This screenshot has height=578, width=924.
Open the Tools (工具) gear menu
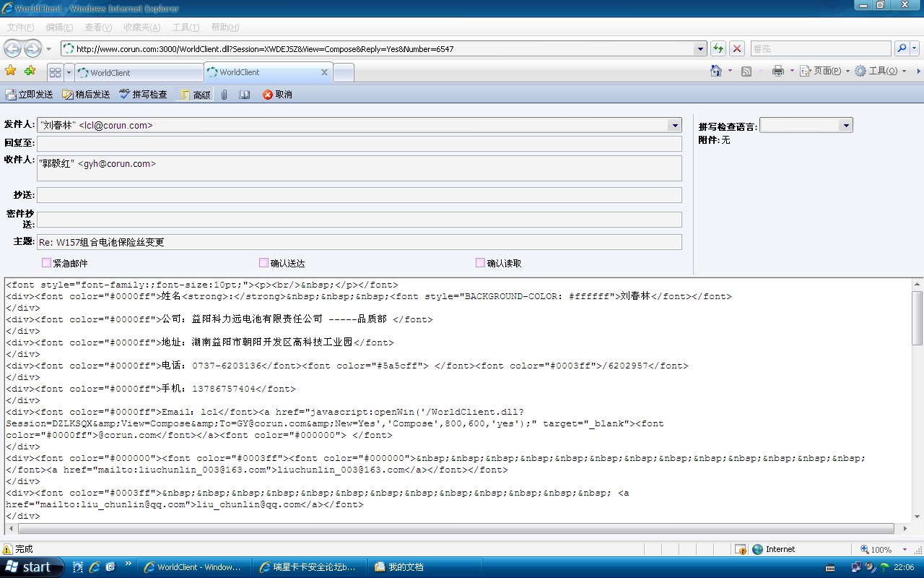tap(881, 71)
